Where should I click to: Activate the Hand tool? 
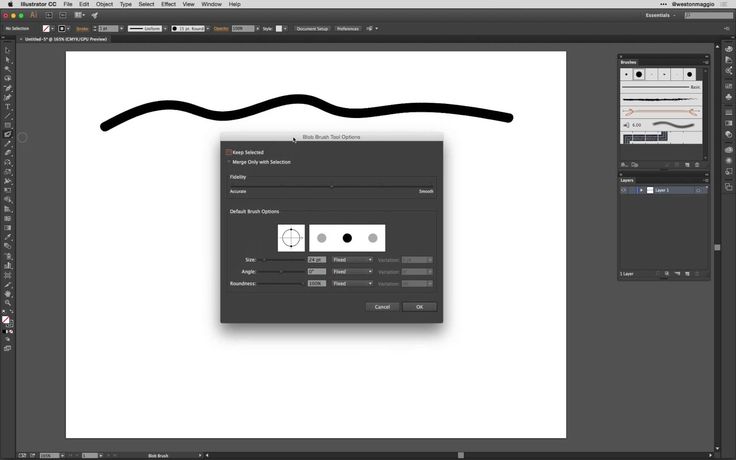8,294
